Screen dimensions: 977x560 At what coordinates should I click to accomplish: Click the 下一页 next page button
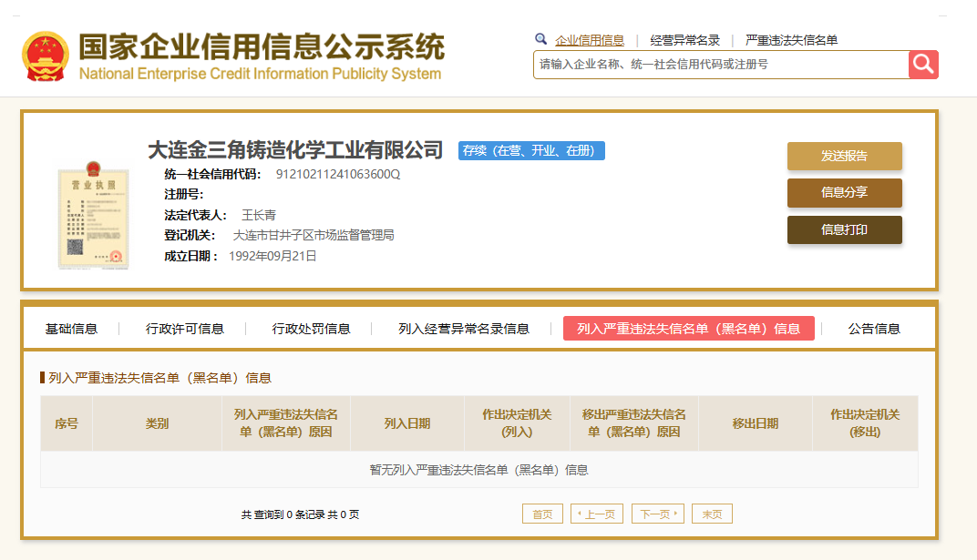[x=658, y=514]
